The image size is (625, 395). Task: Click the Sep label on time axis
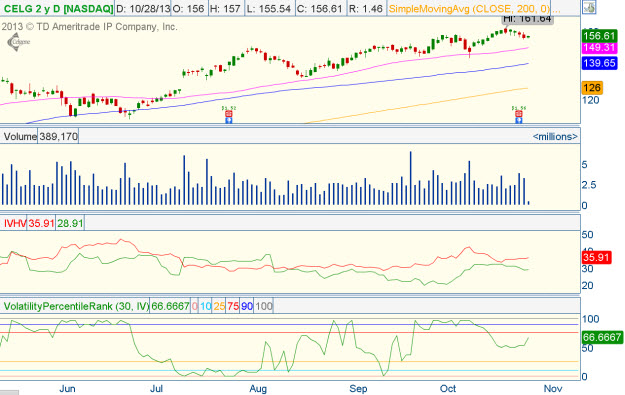tap(358, 389)
